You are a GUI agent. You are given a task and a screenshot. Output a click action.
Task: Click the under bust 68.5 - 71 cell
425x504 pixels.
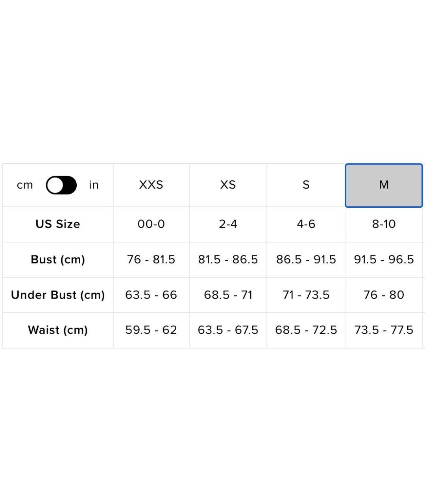228,295
